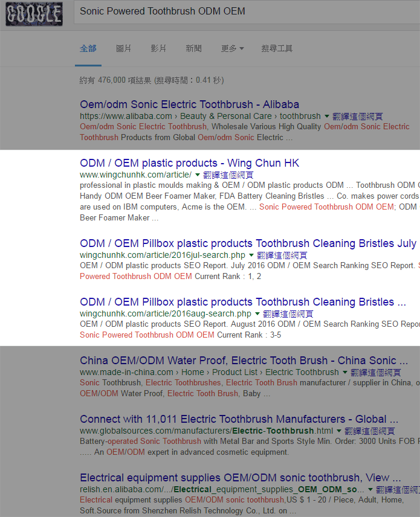Select the 全部 results tab
Viewport: 420px width, 517px height.
(x=88, y=48)
